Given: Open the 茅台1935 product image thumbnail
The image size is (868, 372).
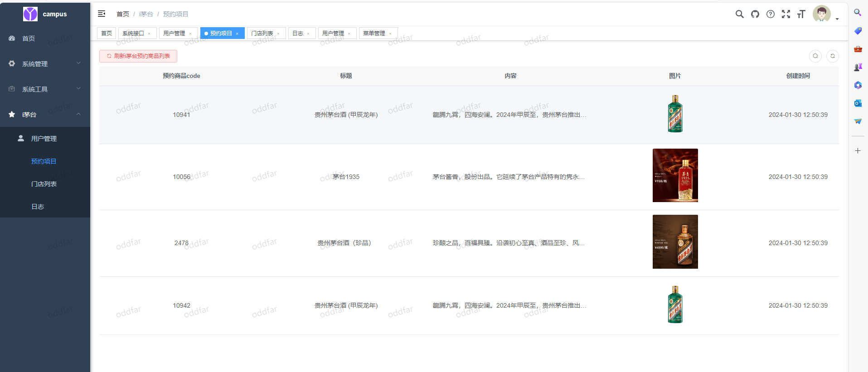Looking at the screenshot, I should click(675, 175).
